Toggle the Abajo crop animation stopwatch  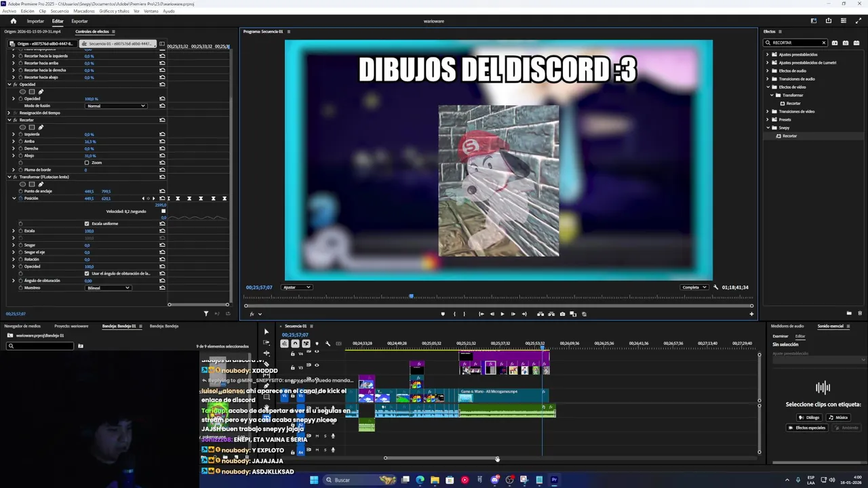tap(20, 156)
